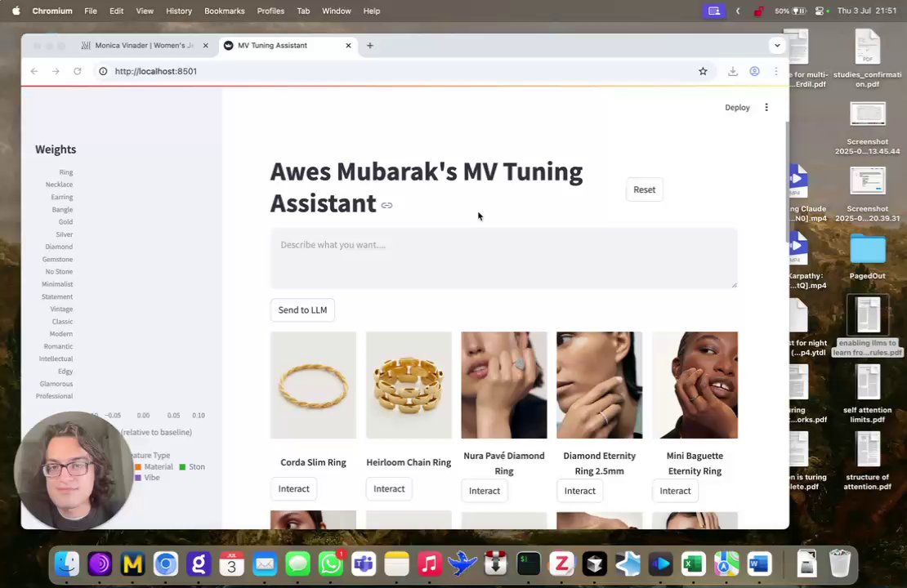
Task: Open the Trash in the Dock
Action: tap(840, 563)
